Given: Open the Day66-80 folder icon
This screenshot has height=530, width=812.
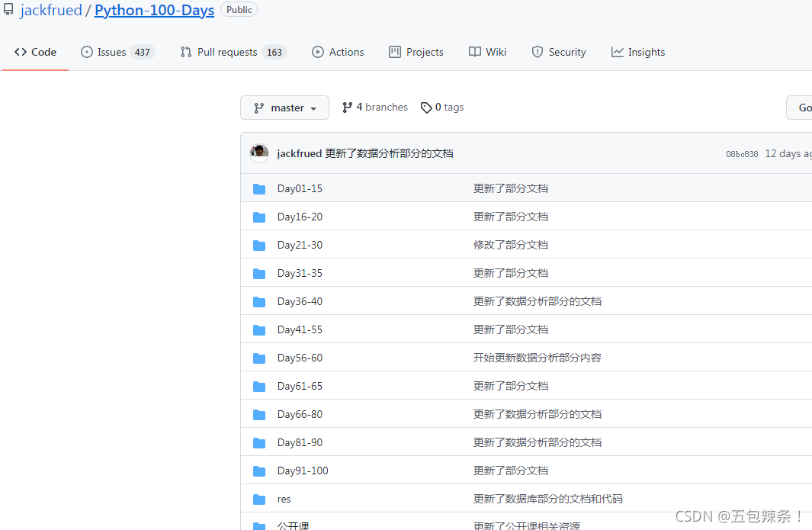Looking at the screenshot, I should (x=259, y=415).
